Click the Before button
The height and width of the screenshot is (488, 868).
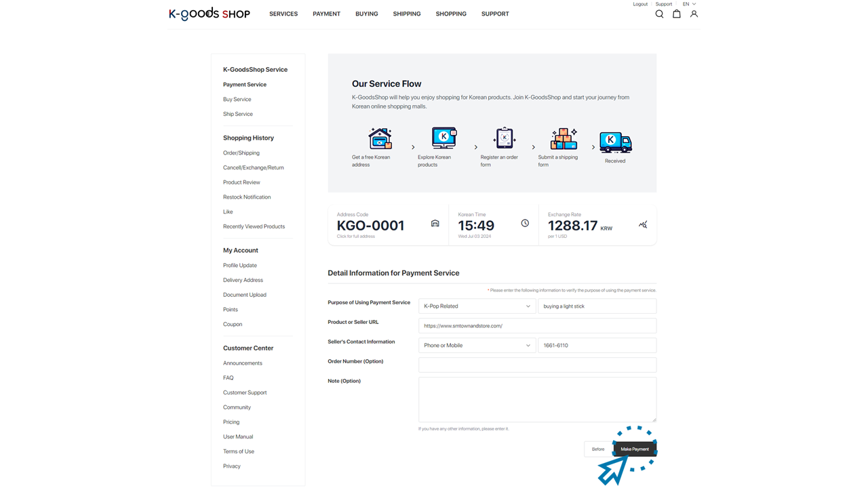pyautogui.click(x=598, y=449)
